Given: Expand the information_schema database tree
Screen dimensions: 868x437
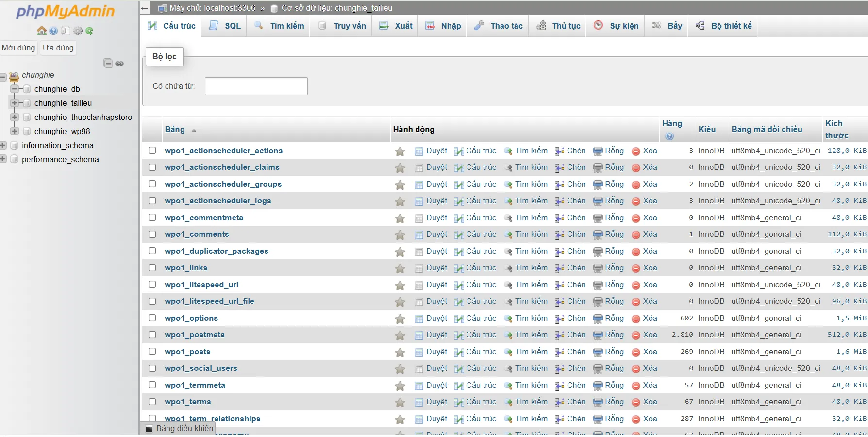Looking at the screenshot, I should click(3, 145).
